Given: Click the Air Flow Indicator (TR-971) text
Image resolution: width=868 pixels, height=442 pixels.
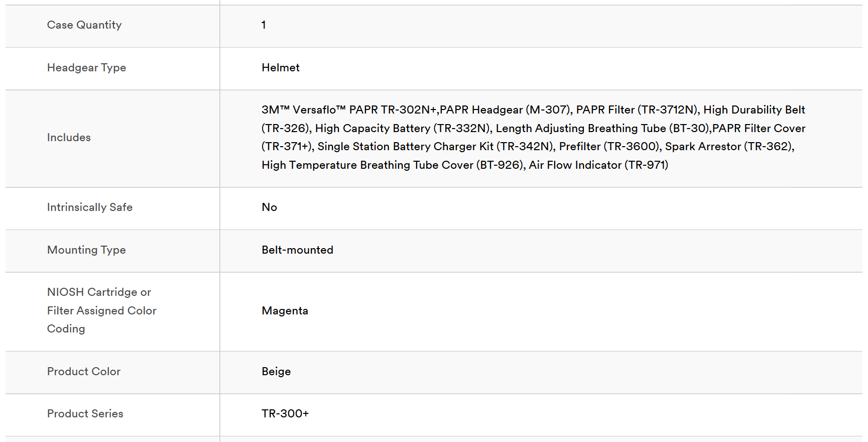Looking at the screenshot, I should 598,165.
